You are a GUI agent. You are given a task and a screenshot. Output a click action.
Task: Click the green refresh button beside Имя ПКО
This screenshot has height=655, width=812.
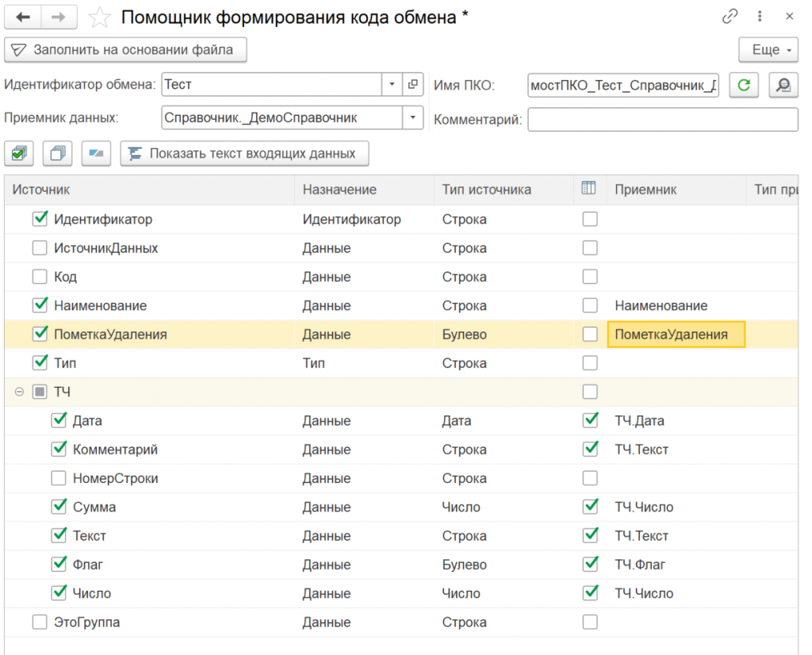coord(743,85)
